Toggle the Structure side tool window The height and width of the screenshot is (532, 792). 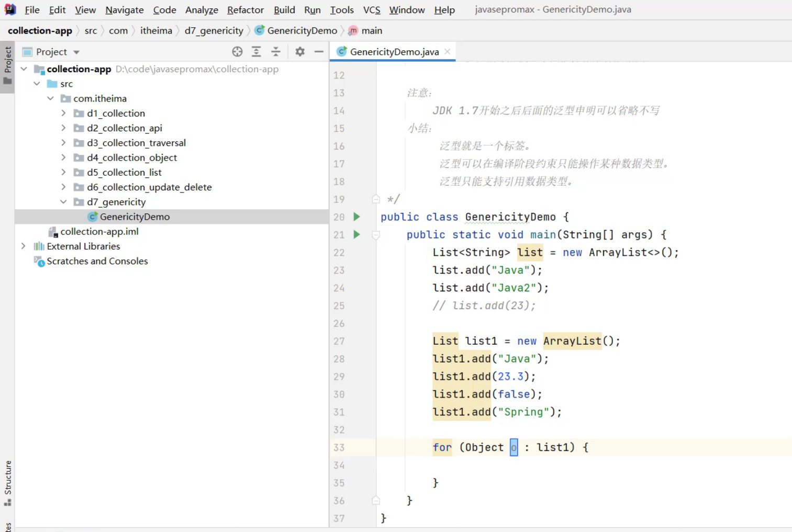click(8, 483)
